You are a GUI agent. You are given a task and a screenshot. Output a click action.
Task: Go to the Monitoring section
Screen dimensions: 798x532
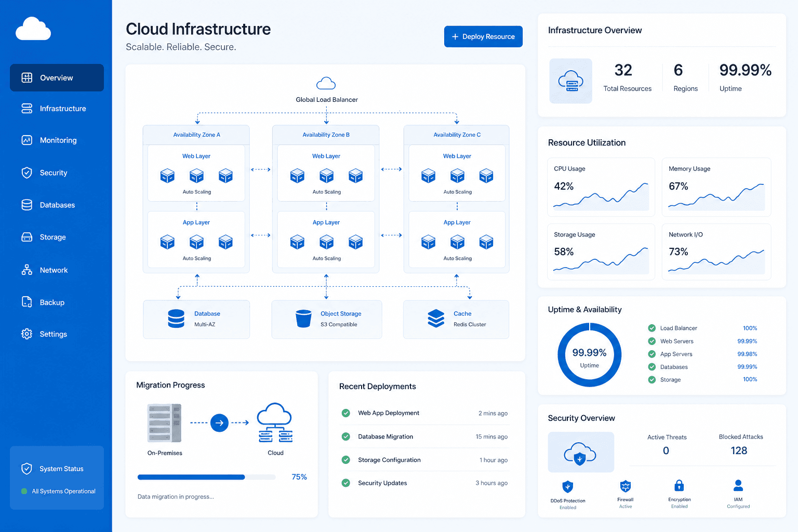57,140
